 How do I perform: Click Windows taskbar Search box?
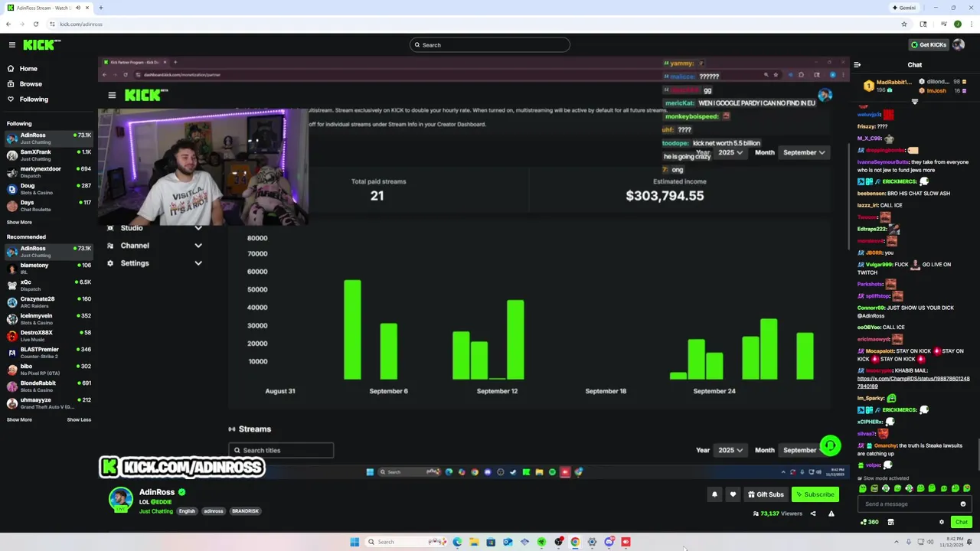[406, 542]
